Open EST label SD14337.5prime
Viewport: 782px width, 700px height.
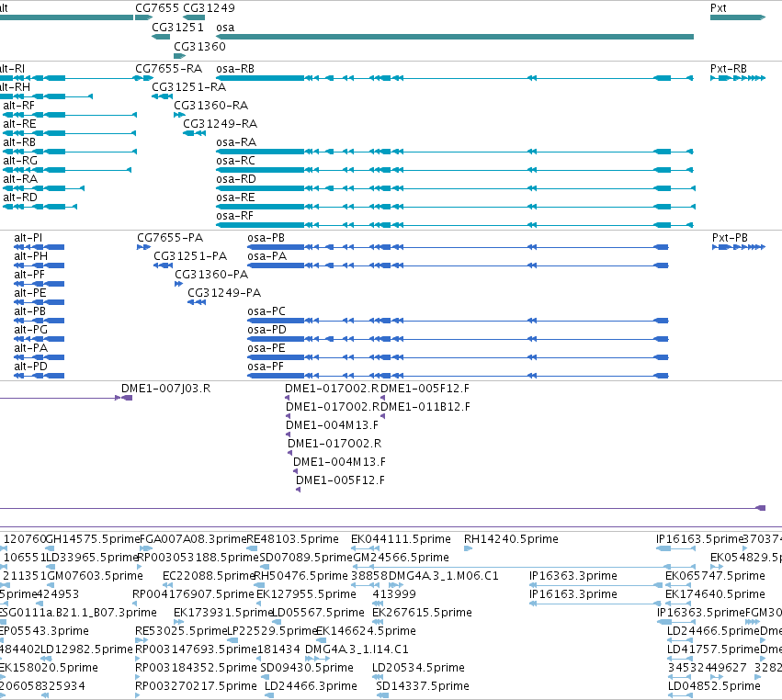423,686
